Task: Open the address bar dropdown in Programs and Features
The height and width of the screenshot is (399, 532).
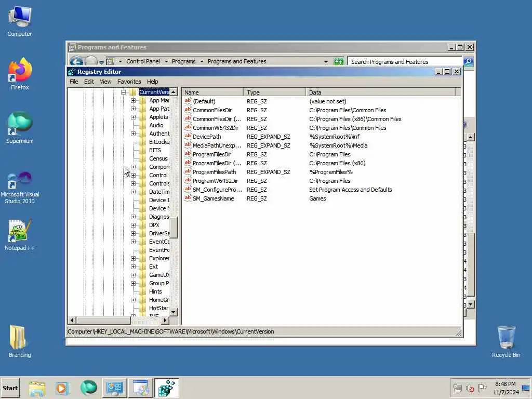Action: click(326, 61)
